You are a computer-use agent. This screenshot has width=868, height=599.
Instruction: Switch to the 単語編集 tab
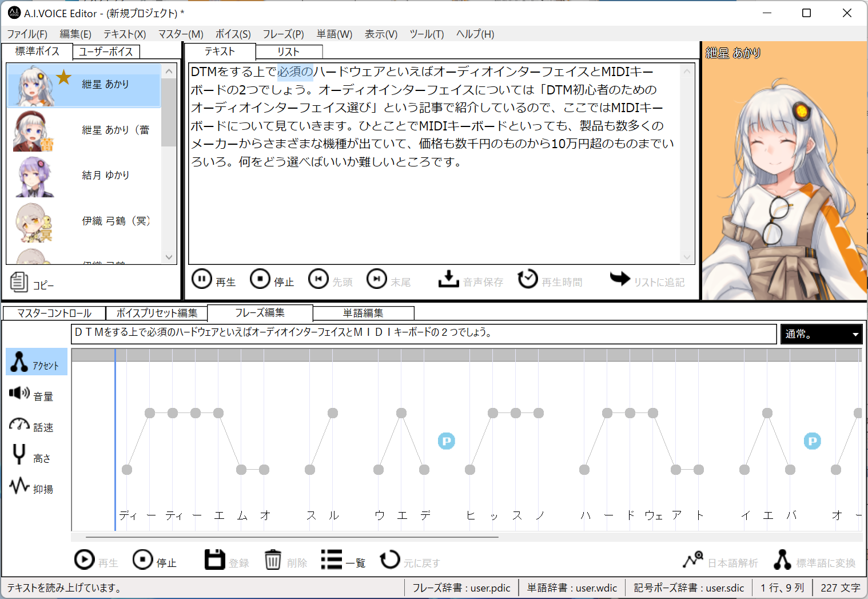click(x=364, y=314)
